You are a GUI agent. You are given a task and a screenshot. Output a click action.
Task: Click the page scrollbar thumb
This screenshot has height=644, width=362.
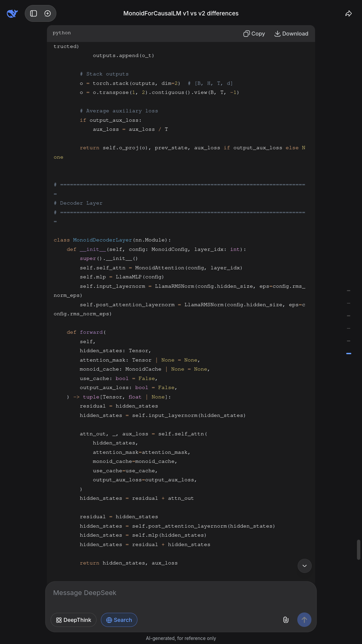[x=358, y=549]
